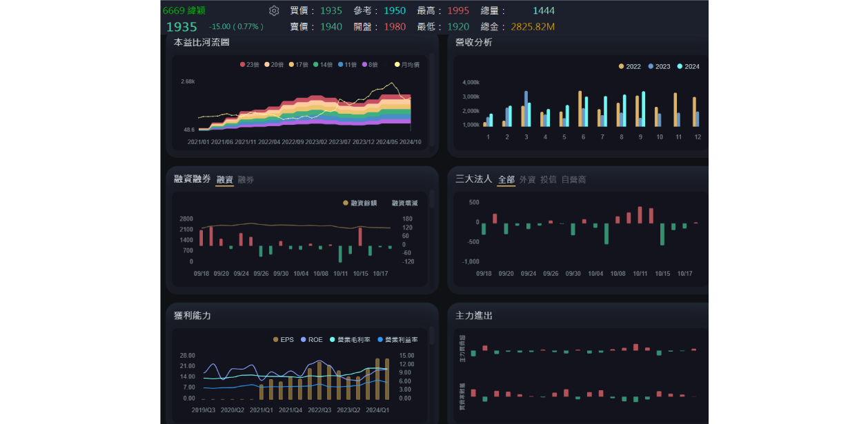Screen dimensions: 868x424
Task: Hide the 月均價 line legend
Action: click(x=407, y=65)
